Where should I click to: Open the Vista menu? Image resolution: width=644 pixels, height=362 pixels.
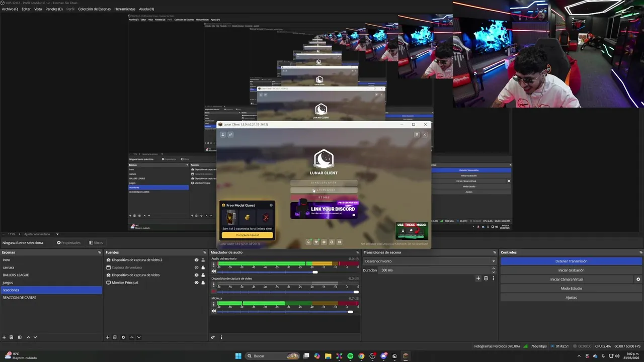coord(38,9)
